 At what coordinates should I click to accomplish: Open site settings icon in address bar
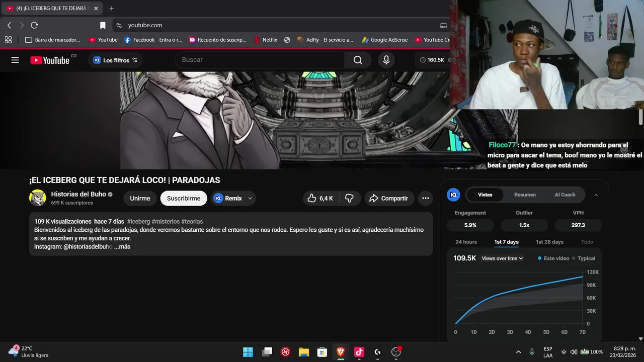[119, 25]
